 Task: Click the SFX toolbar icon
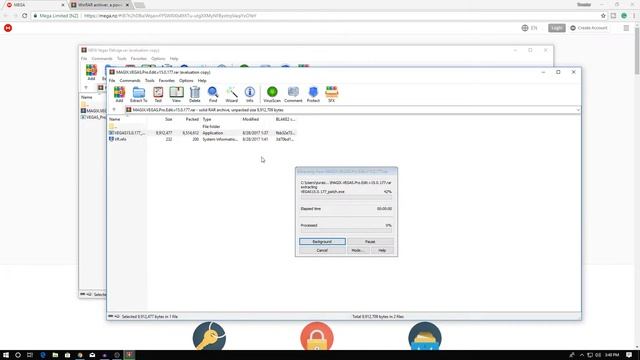point(331,94)
